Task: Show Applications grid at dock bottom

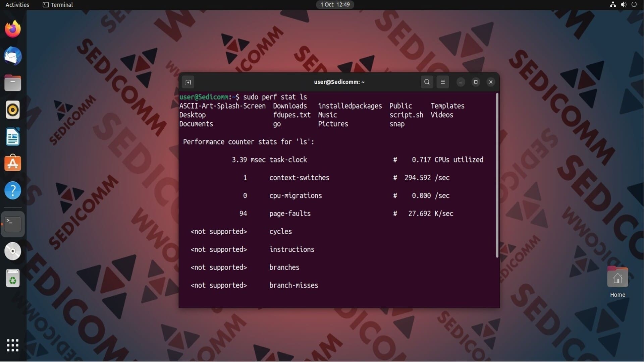Action: click(13, 345)
